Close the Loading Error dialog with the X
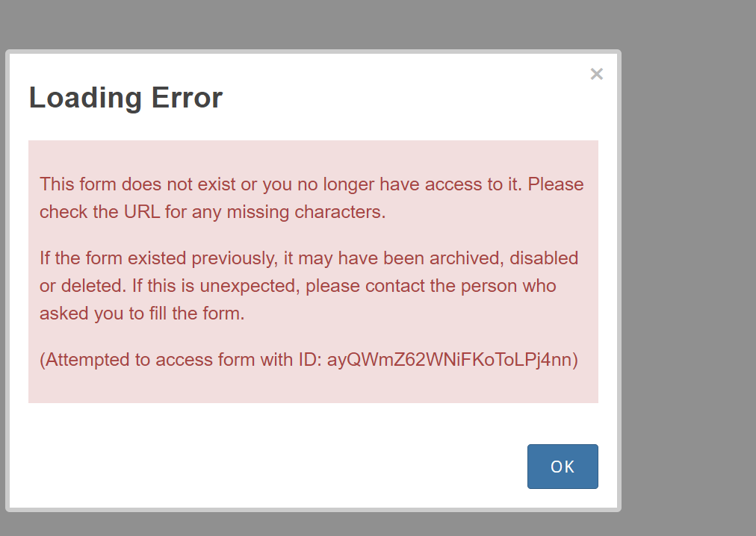 (x=596, y=74)
